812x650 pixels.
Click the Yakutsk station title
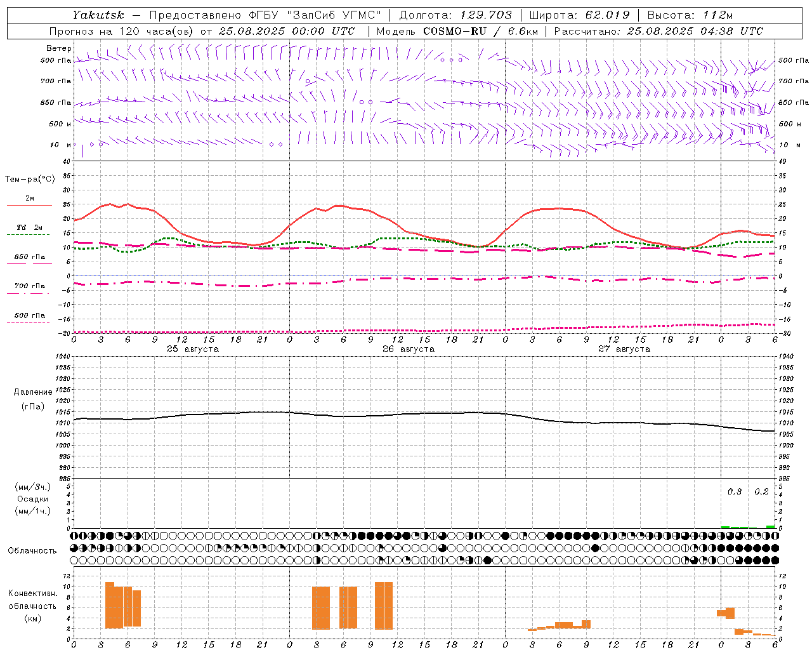pos(98,15)
